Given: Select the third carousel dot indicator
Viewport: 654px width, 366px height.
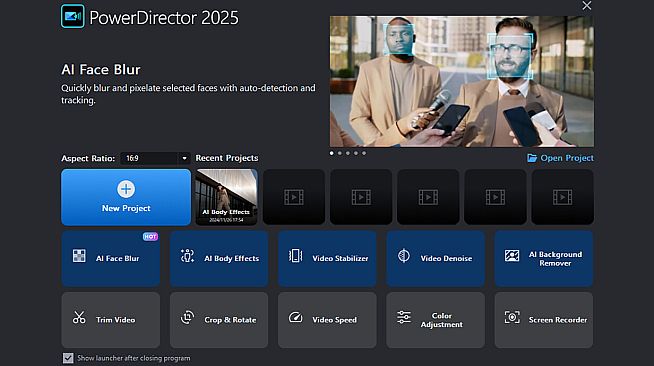Looking at the screenshot, I should tap(348, 153).
